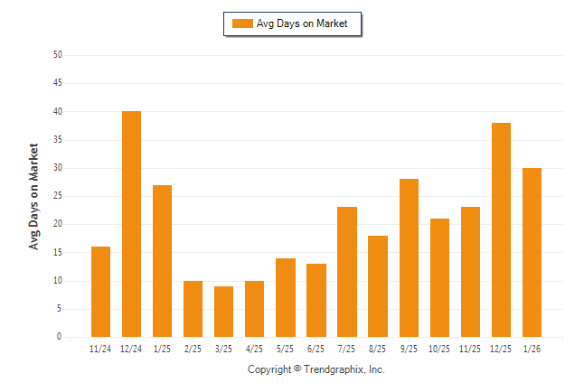
Task: Click the 8/25 bar
Action: (378, 286)
